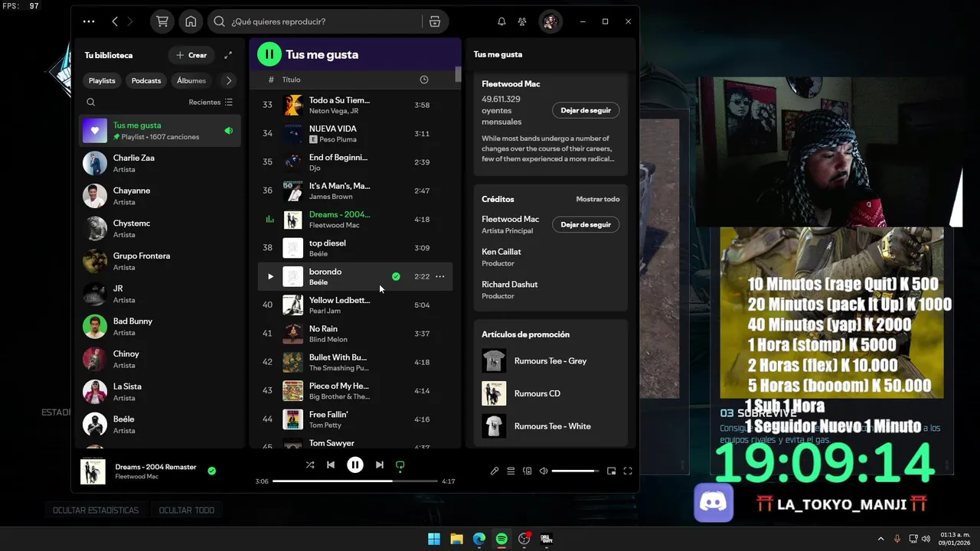Screen dimensions: 980x551
Task: Select the Playlists filter tab
Action: (102, 80)
